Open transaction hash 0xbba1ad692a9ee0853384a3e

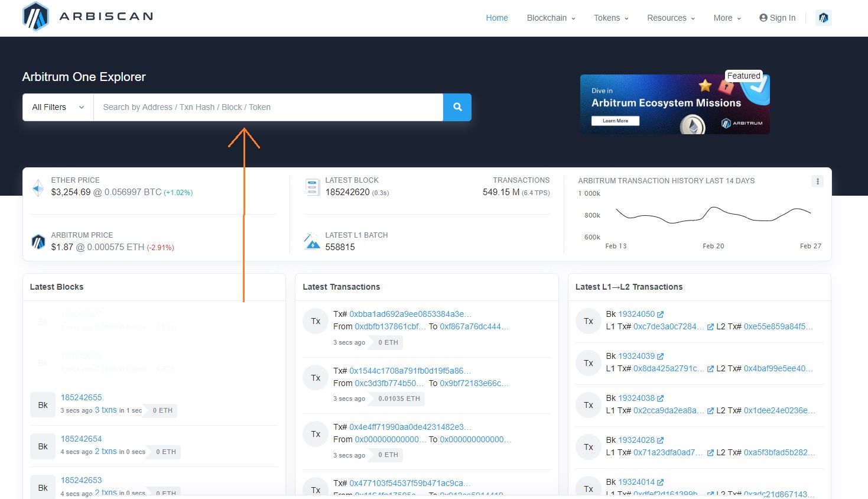click(x=410, y=314)
